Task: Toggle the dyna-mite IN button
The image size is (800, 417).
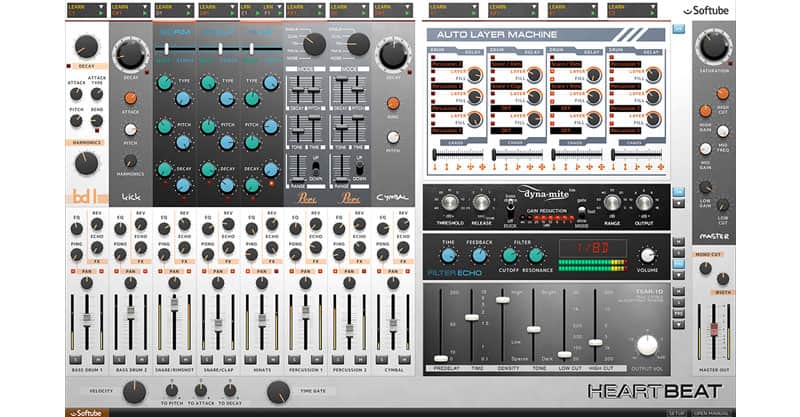Action: [x=679, y=192]
